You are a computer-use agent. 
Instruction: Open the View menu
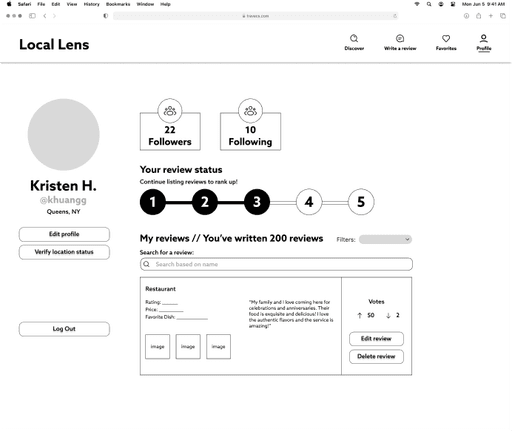(x=72, y=4)
